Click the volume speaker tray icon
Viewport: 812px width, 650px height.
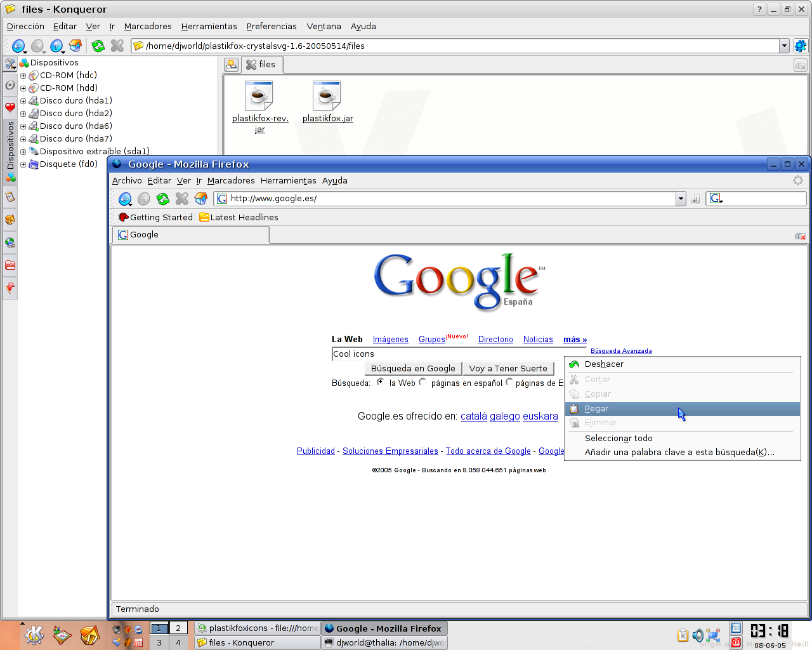point(698,635)
